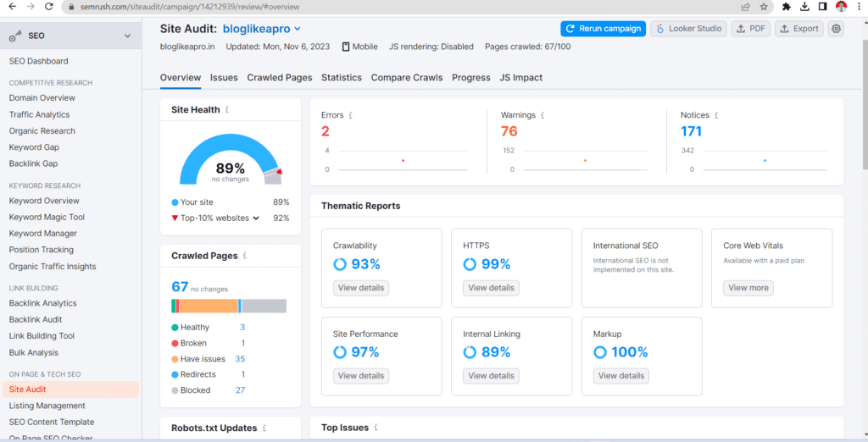Click the Export button
The width and height of the screenshot is (868, 442).
point(799,29)
